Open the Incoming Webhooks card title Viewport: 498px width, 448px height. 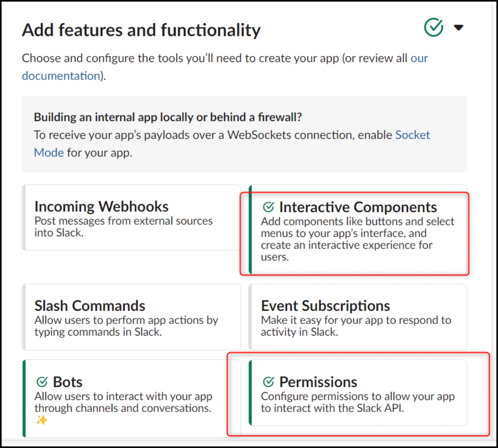pos(102,207)
